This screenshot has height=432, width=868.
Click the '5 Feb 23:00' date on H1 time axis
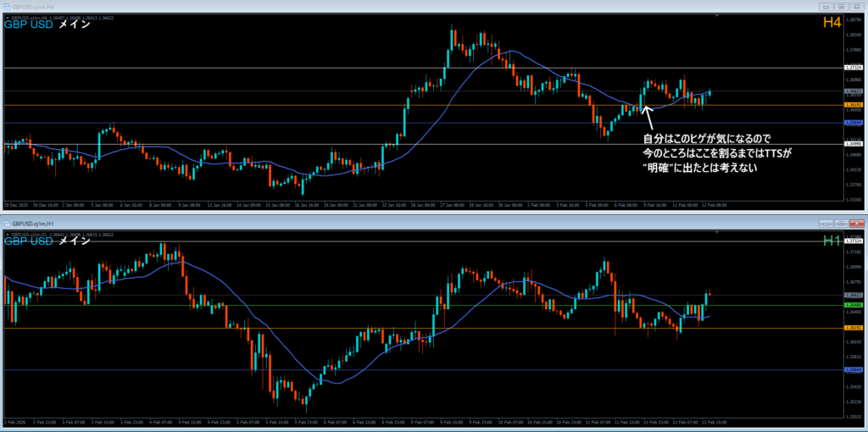[306, 422]
